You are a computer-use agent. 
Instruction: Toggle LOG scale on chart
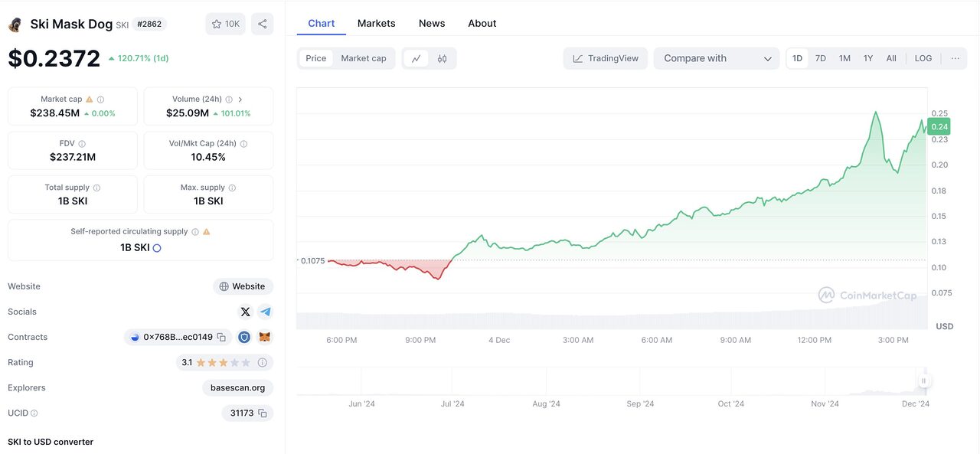[923, 58]
